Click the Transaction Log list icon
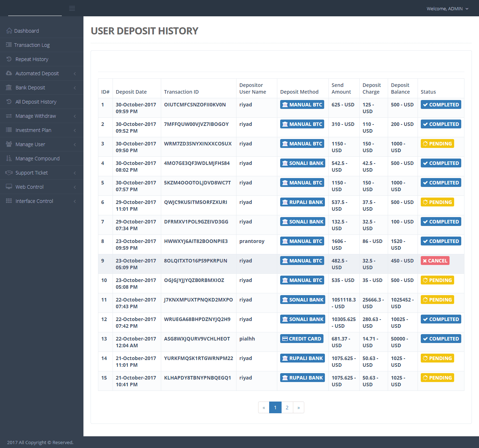 click(x=9, y=45)
